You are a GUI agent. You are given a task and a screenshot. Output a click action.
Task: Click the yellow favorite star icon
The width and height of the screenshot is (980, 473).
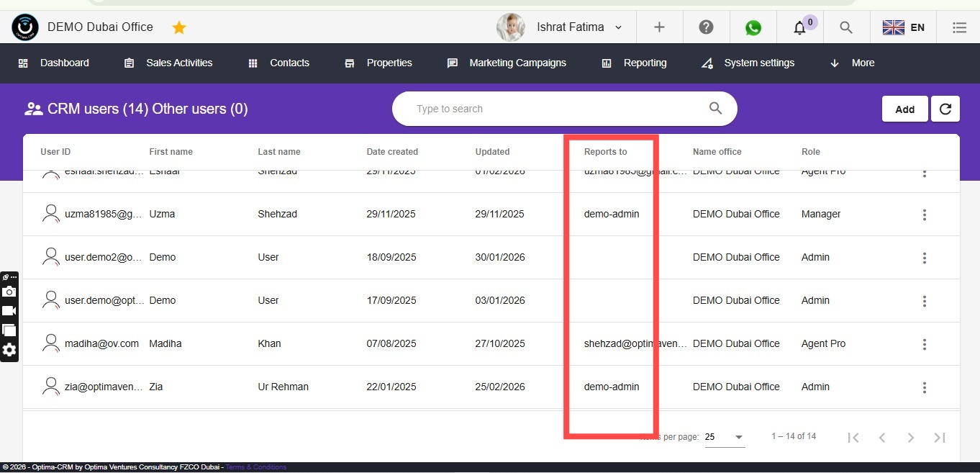(x=179, y=27)
